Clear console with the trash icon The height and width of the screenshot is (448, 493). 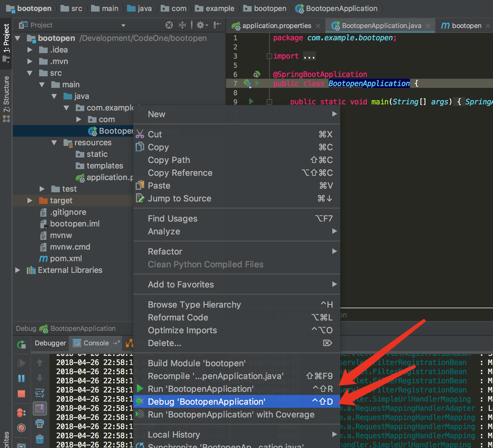(x=40, y=439)
